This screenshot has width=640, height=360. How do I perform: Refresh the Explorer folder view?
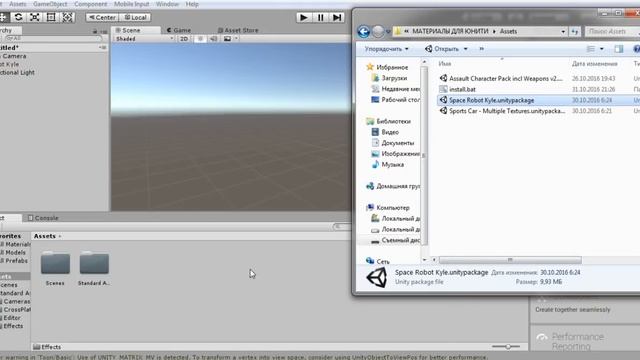coord(575,31)
